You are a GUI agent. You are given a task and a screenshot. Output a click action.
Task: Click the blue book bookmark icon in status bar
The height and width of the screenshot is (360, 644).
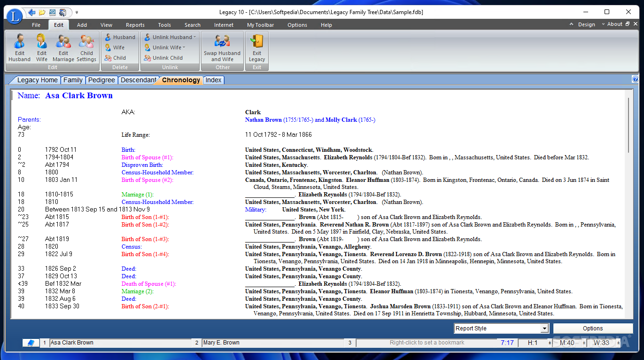click(31, 343)
